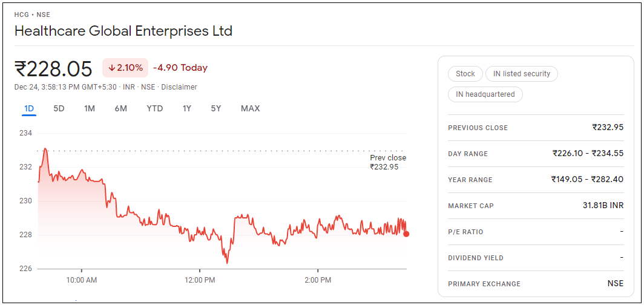Click the down arrow 2.10% badge

pyautogui.click(x=125, y=68)
